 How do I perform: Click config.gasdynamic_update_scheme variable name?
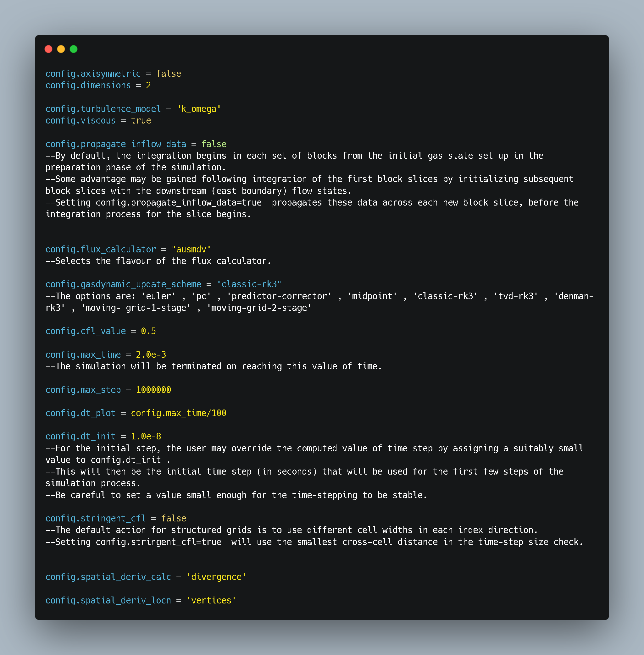[x=124, y=284]
